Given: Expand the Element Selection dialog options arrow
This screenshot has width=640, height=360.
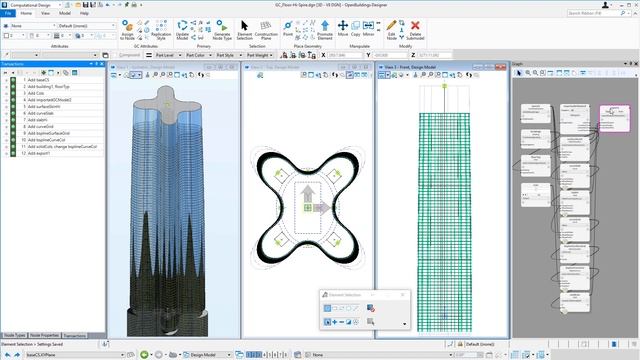Looking at the screenshot, I should (x=404, y=324).
